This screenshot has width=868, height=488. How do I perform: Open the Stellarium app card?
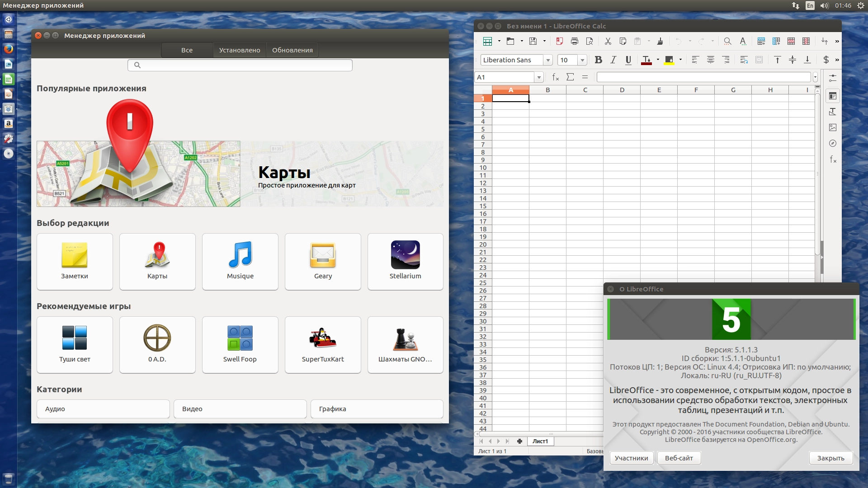(406, 262)
